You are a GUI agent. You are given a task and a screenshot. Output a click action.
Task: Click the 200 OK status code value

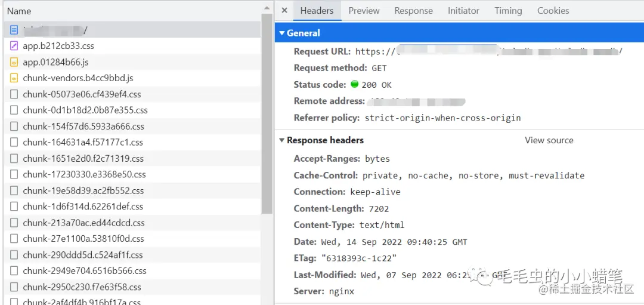tap(377, 85)
